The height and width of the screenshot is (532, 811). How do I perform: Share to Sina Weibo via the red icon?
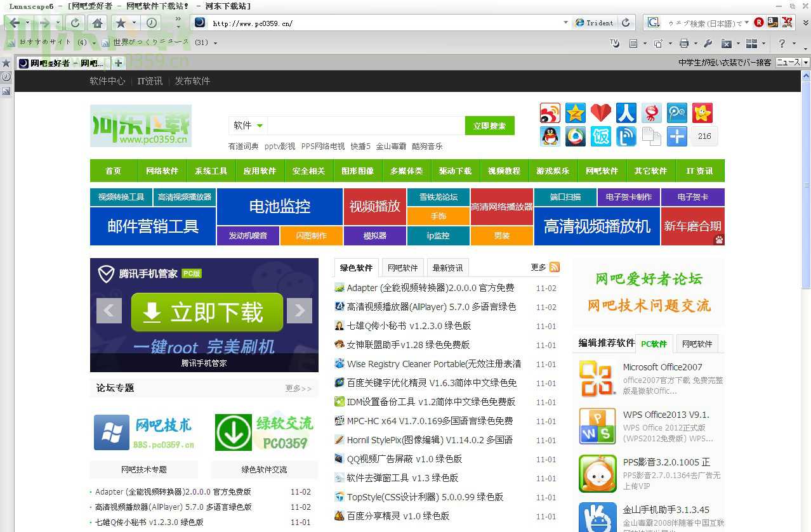pos(550,112)
